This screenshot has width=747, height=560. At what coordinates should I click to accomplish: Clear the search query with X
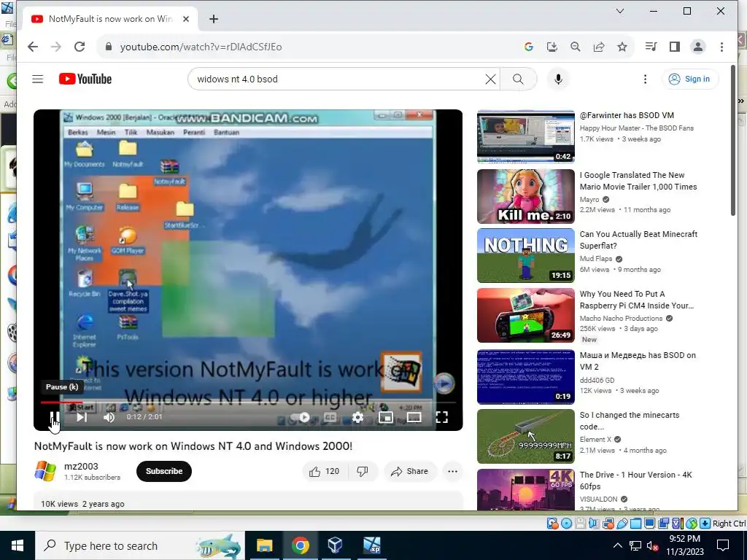pos(490,79)
